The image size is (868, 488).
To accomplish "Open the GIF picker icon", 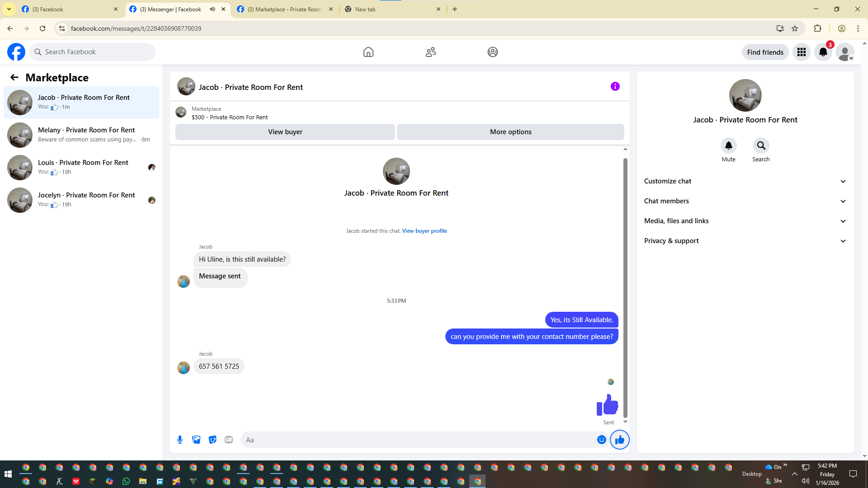I will click(229, 440).
